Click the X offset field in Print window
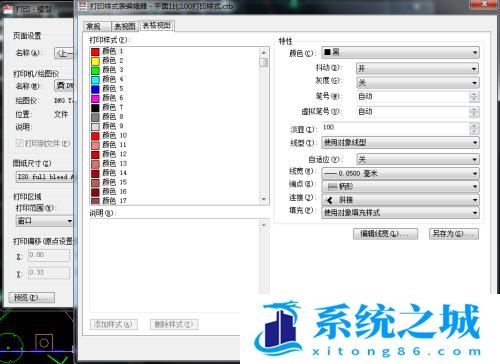 (49, 255)
